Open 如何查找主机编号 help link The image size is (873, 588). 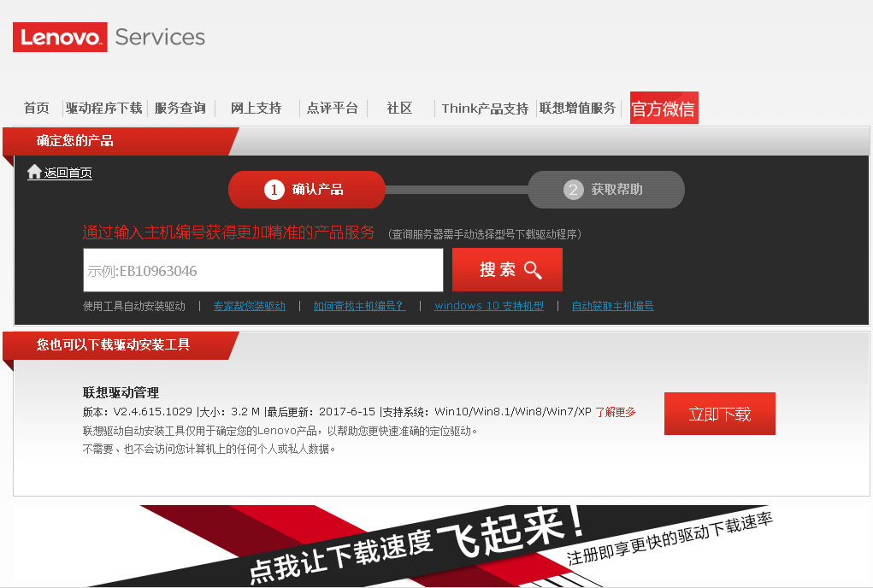tap(358, 306)
